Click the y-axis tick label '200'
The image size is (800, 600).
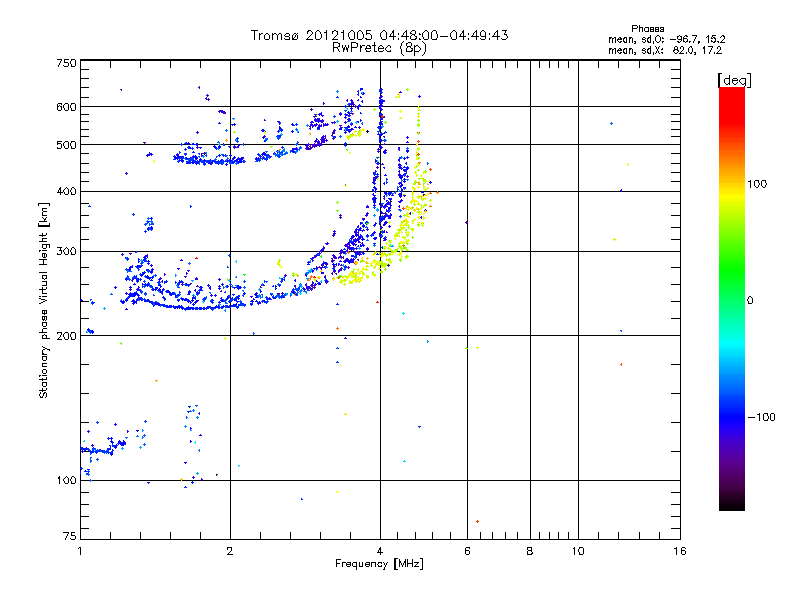pyautogui.click(x=66, y=336)
